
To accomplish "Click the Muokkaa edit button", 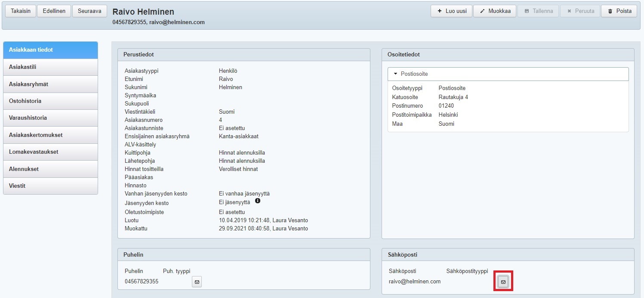I will [x=494, y=11].
